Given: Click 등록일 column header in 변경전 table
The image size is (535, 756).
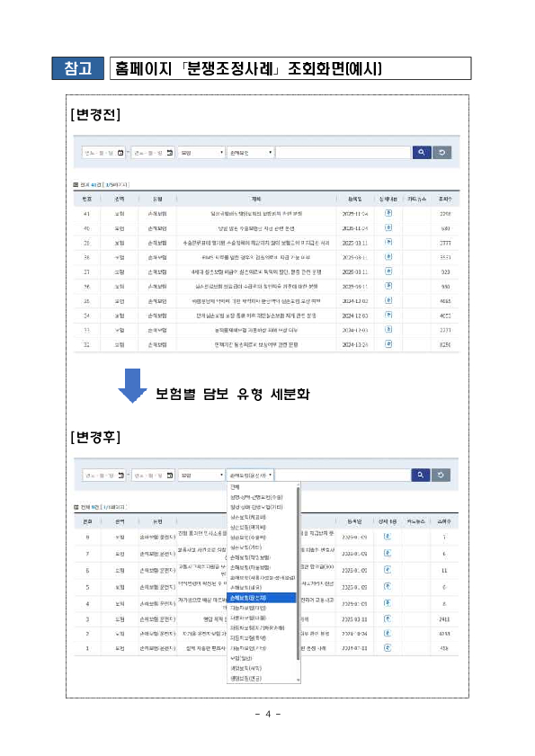Looking at the screenshot, I should (354, 199).
